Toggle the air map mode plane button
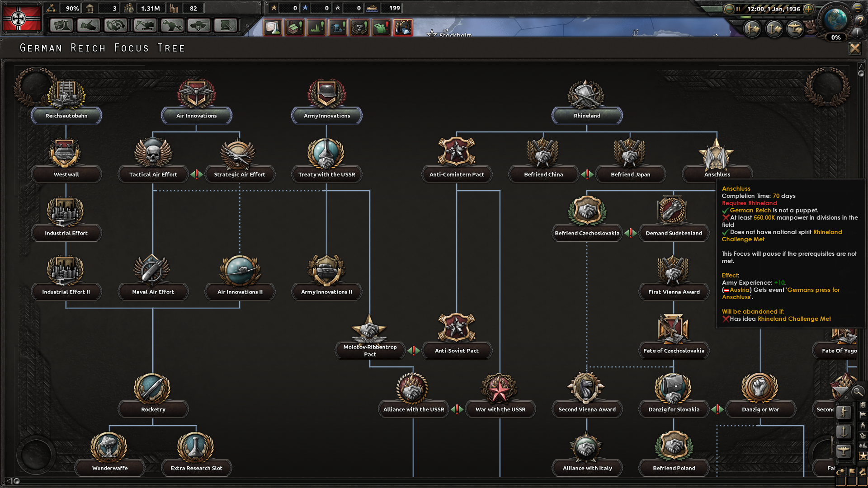This screenshot has height=488, width=868. tap(844, 451)
